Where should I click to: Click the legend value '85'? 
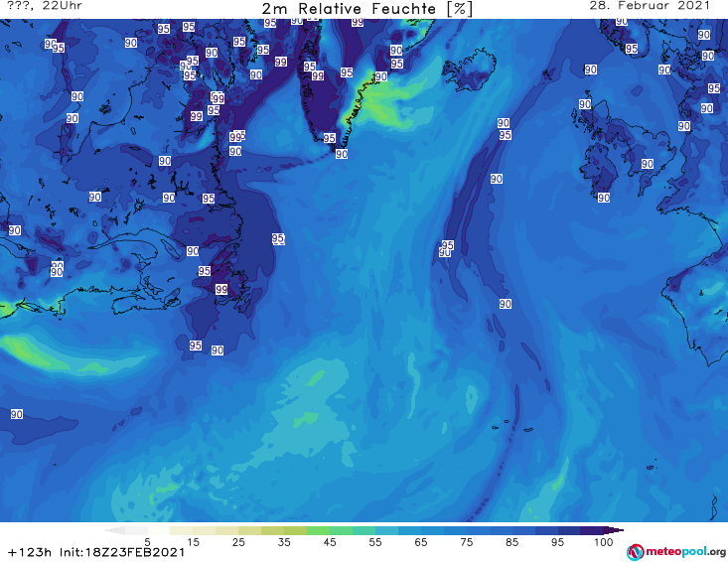511,542
